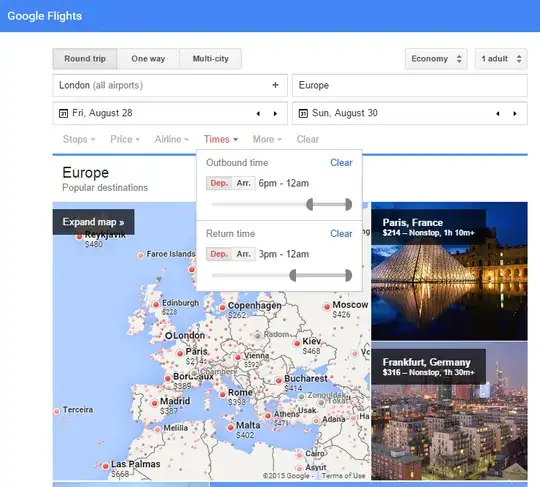The image size is (540, 487).
Task: Click the London origin input field
Action: tap(170, 85)
